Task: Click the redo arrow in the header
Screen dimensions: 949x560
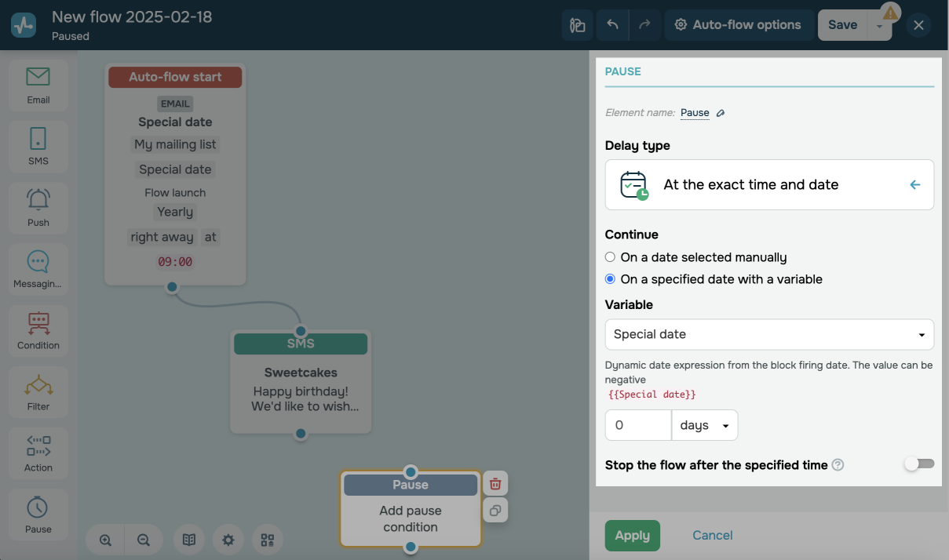Action: [644, 25]
